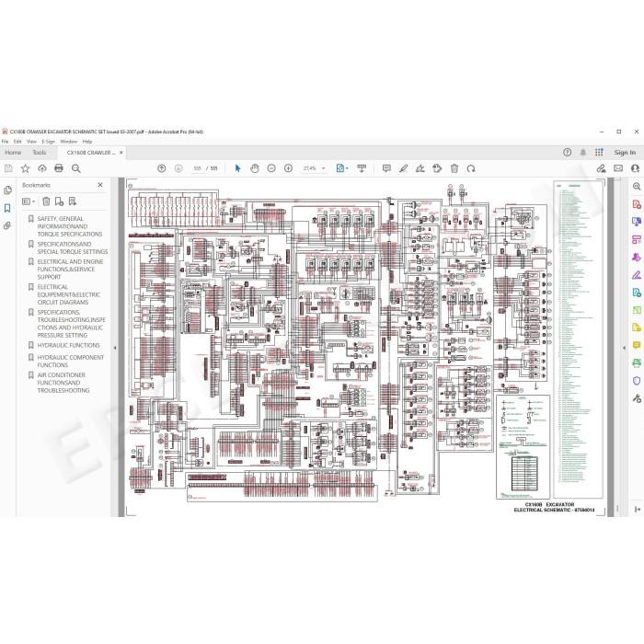This screenshot has height=644, width=644.
Task: Find current bookmark icon
Action: click(x=73, y=201)
